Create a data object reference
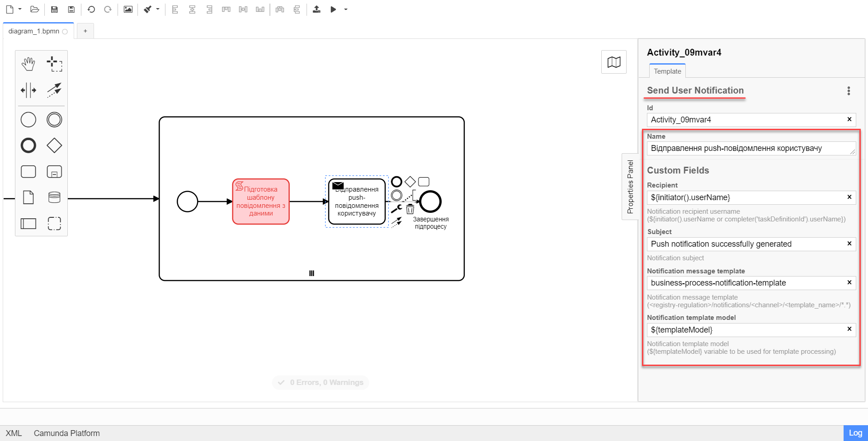Viewport: 868px width, 441px height. point(28,197)
